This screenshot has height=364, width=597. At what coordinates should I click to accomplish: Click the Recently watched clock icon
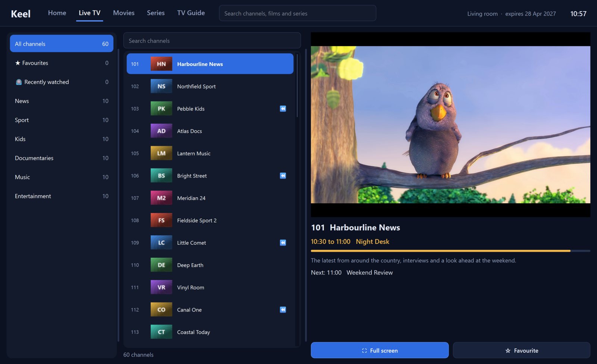point(19,82)
